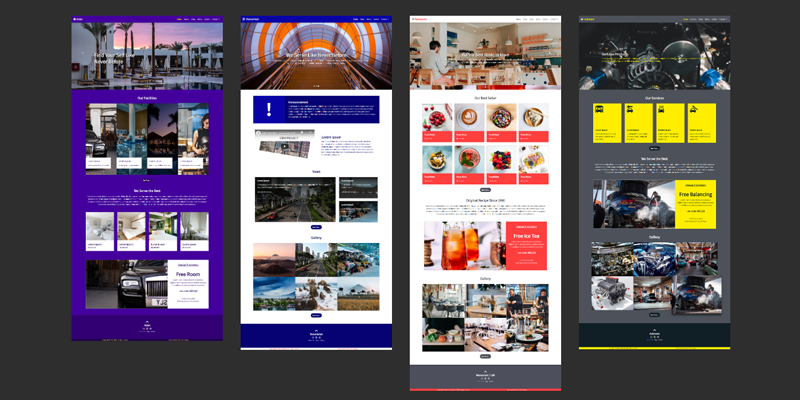Open the yellow Free Balancing promo card
This screenshot has height=400, width=800.
coord(695,204)
